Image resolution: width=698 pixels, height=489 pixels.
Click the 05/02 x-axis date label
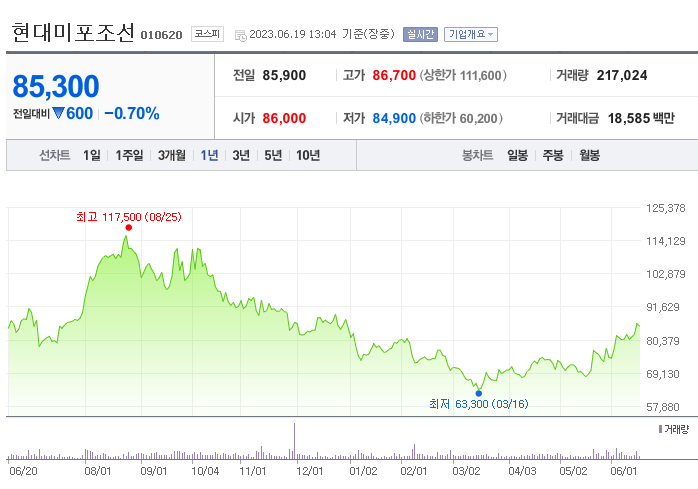coord(573,471)
